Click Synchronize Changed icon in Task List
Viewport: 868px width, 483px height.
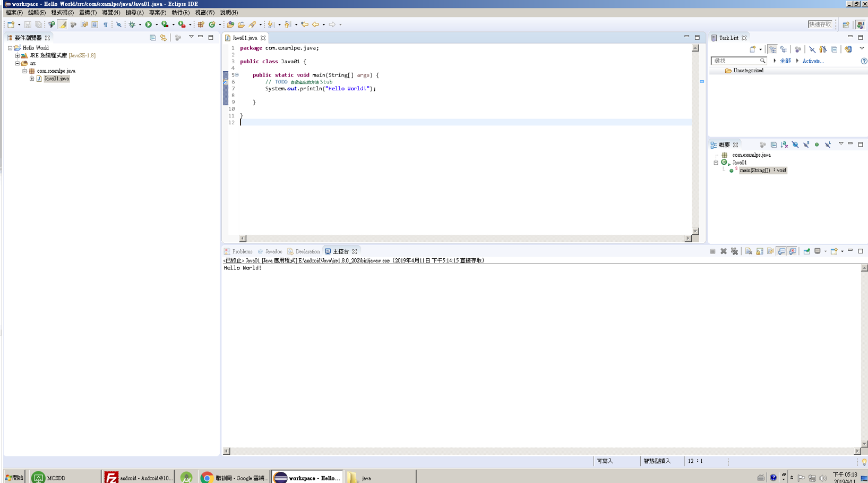click(848, 49)
